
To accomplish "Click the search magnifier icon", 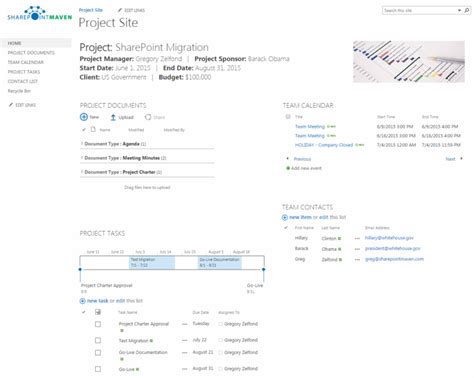I will pyautogui.click(x=467, y=11).
